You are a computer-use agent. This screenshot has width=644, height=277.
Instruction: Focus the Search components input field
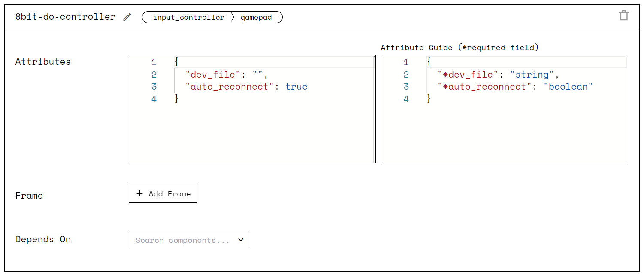click(x=182, y=240)
